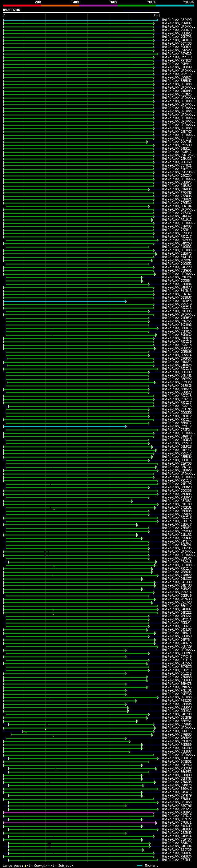
Task: Select hit UniRef100_Q5R821
Action: [x=177, y=200]
